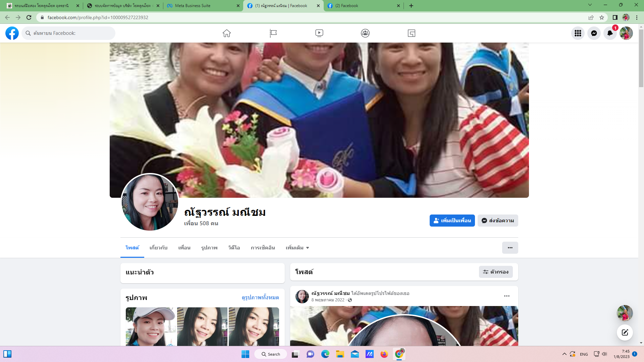Image resolution: width=644 pixels, height=362 pixels.
Task: Open the post's three-dots menu
Action: [x=506, y=296]
